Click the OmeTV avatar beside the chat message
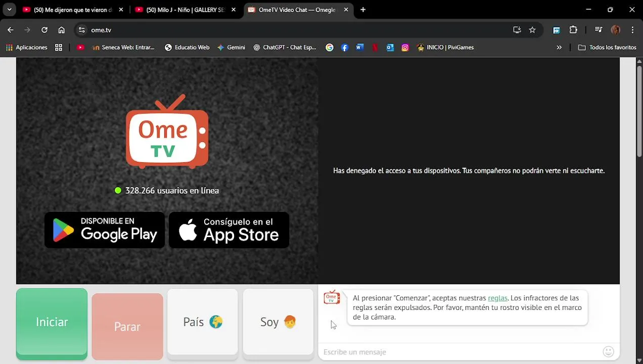 pos(332,297)
